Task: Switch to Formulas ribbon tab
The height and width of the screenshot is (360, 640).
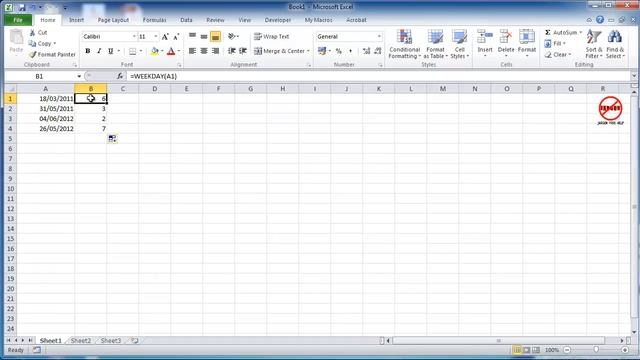Action: click(154, 20)
